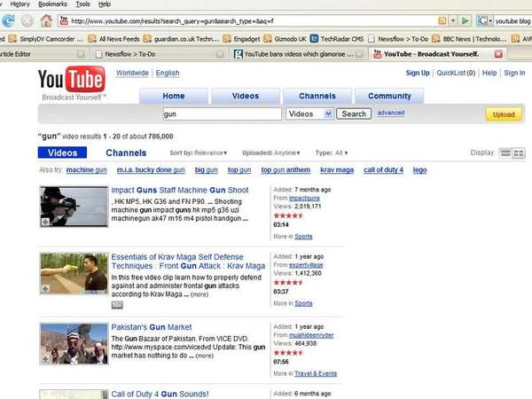Close the Newsflow > To-Do tab

(220, 54)
